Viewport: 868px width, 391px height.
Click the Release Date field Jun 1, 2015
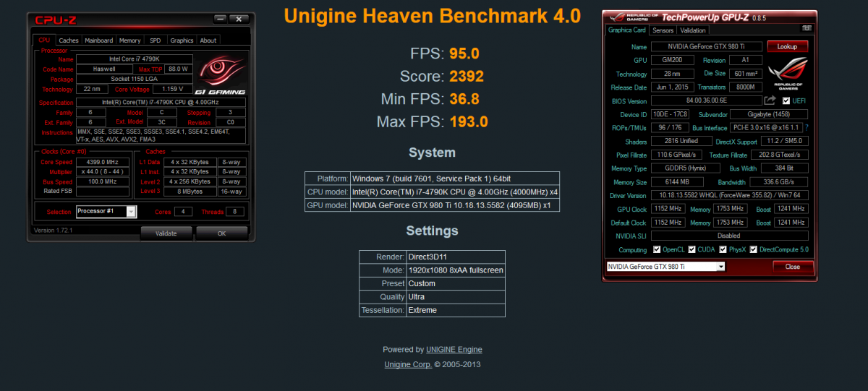click(x=673, y=87)
